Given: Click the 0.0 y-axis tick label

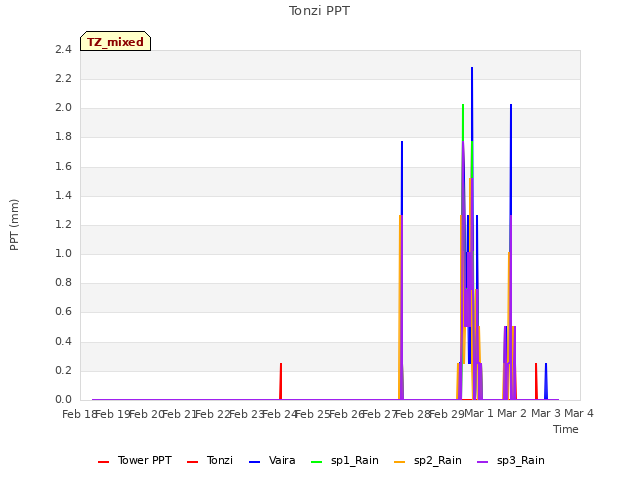Looking at the screenshot, I should [63, 400].
